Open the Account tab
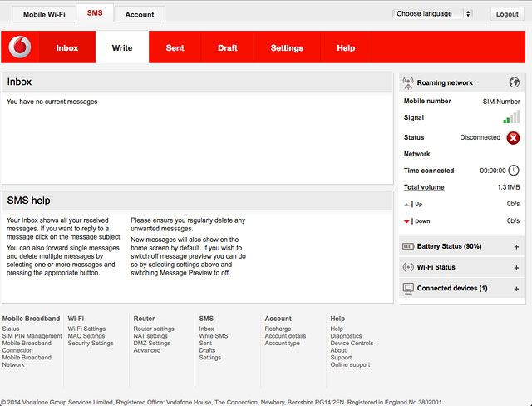The height and width of the screenshot is (406, 532). 140,14
